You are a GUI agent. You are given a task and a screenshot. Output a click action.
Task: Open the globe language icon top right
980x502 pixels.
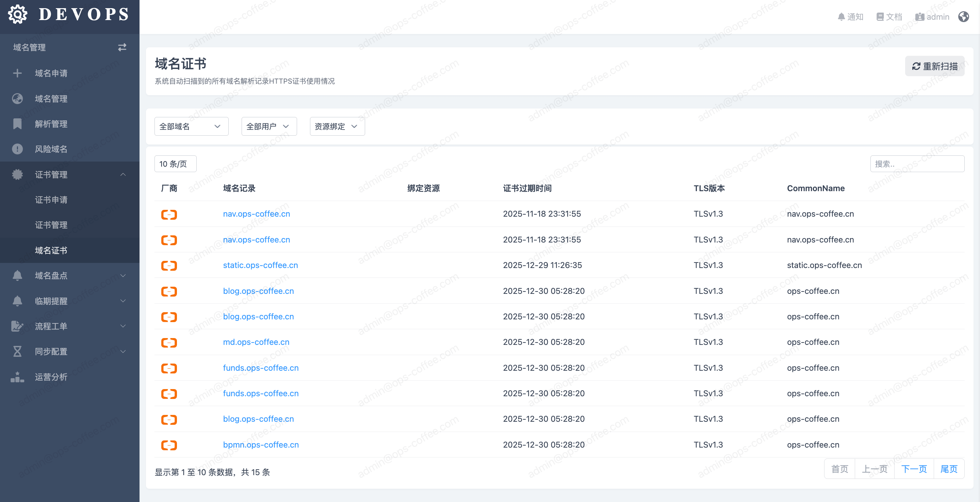click(x=963, y=17)
